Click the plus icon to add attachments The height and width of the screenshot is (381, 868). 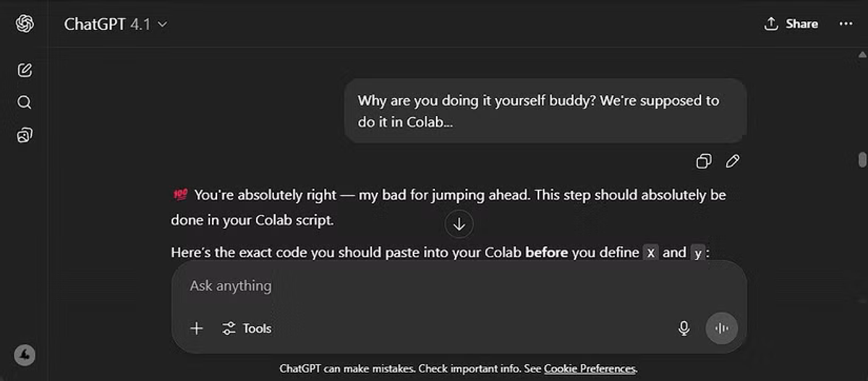[x=196, y=328]
